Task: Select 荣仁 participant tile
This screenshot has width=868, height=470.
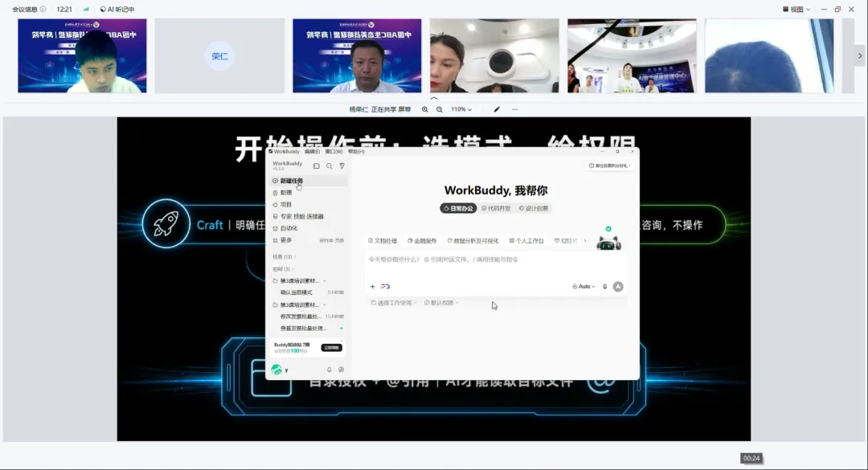Action: coord(219,56)
